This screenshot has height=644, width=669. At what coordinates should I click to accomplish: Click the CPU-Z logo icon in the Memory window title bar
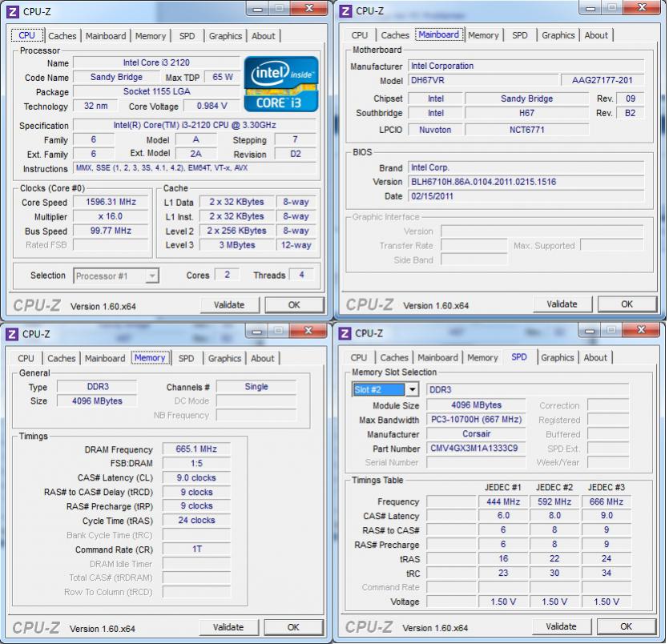click(12, 334)
